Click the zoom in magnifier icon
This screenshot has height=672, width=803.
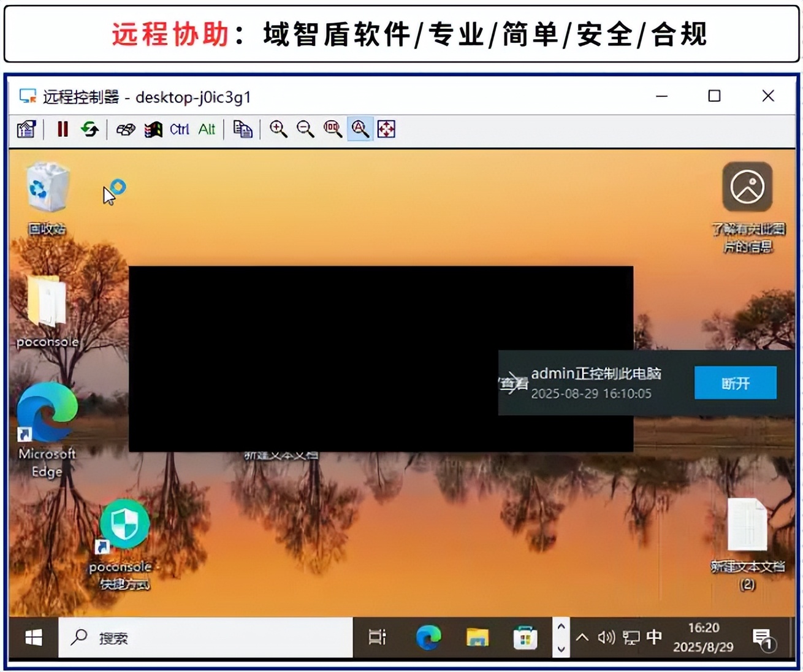click(x=279, y=129)
